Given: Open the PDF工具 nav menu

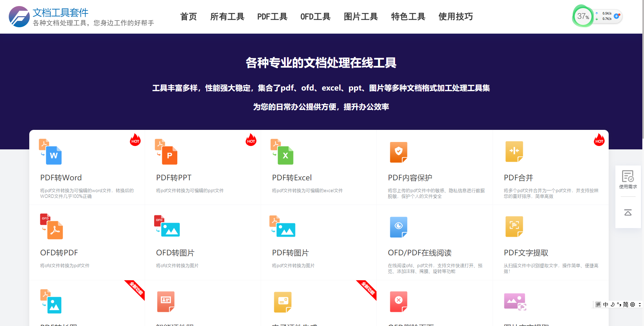Looking at the screenshot, I should pos(272,16).
